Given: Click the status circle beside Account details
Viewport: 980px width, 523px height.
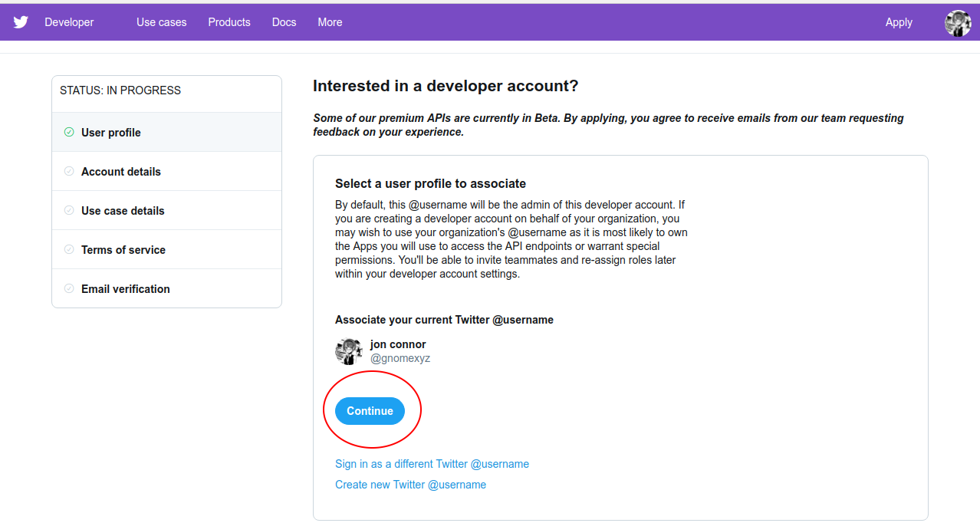Looking at the screenshot, I should [x=69, y=171].
